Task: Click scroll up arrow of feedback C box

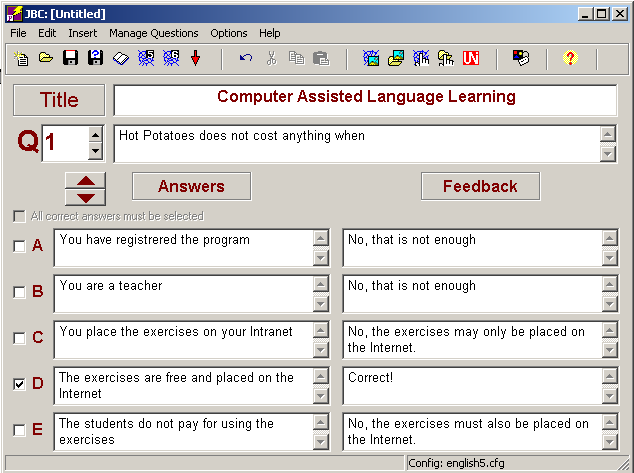Action: (x=610, y=331)
